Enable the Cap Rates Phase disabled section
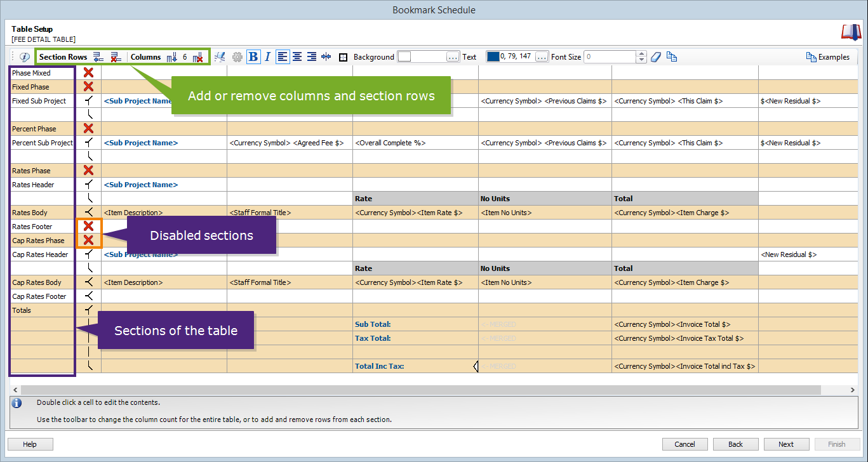 pos(88,241)
